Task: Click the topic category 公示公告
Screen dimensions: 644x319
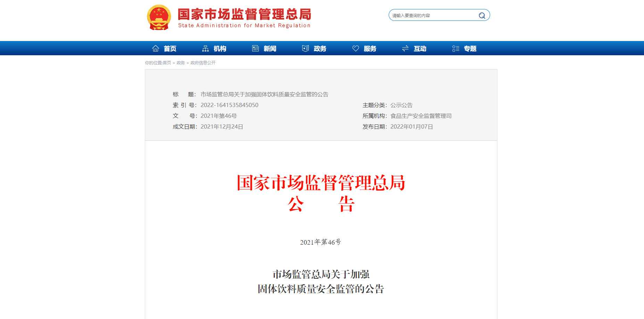Action: coord(402,105)
